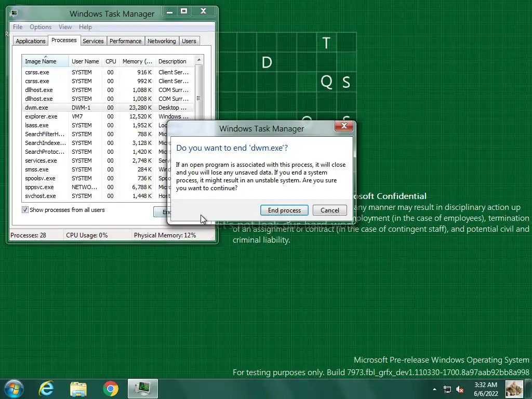Open the File menu
The image size is (532, 399).
pos(18,27)
